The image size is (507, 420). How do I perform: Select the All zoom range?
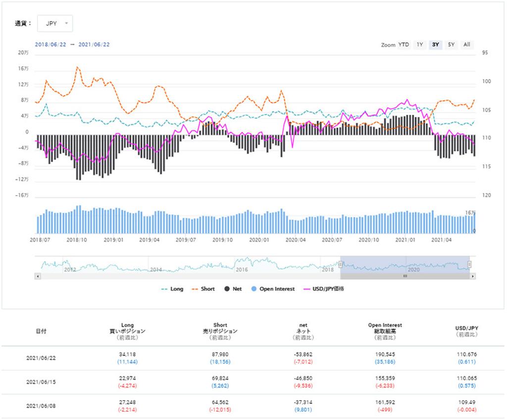pos(467,45)
